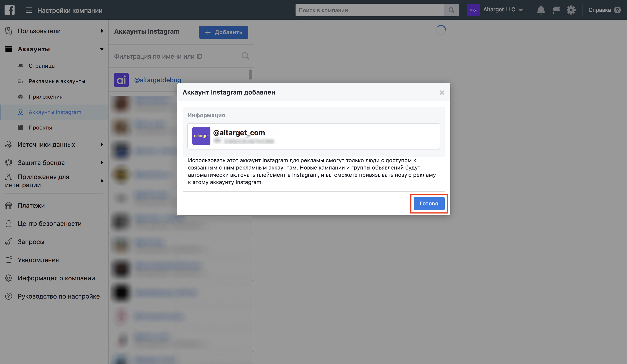Click the Приложения cube icon
627x364 pixels.
tap(21, 97)
